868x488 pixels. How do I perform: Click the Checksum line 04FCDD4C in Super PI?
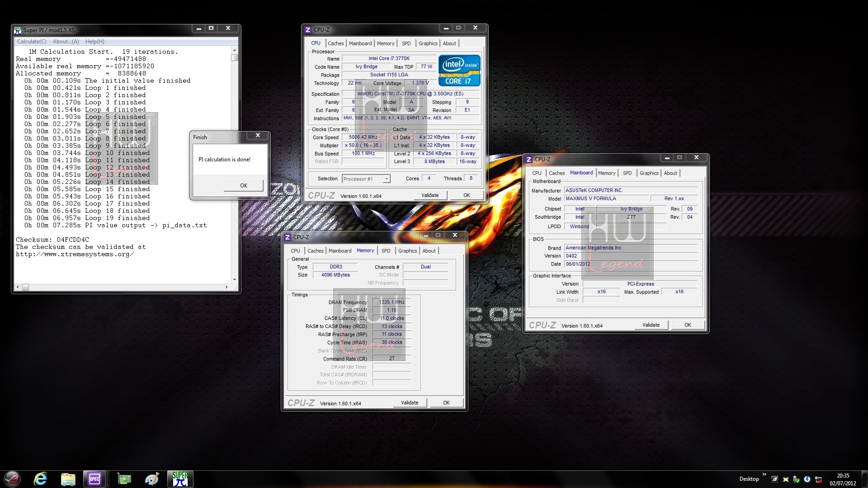52,240
